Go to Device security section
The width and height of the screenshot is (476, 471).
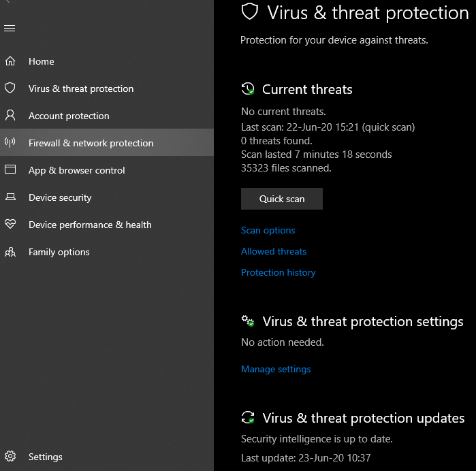pos(60,197)
